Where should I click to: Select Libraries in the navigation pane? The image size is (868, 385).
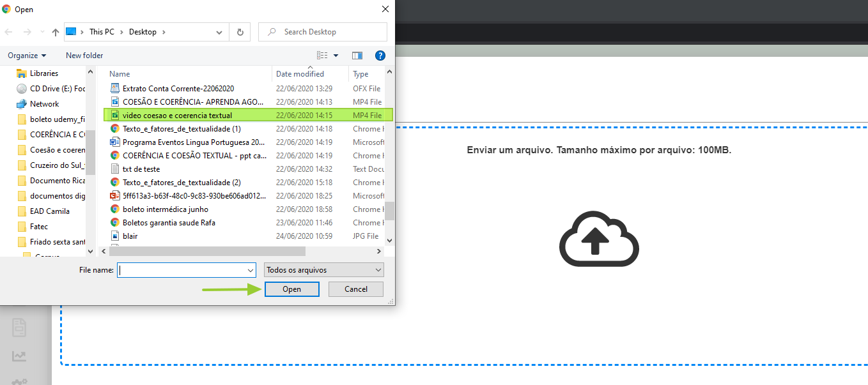coord(43,73)
